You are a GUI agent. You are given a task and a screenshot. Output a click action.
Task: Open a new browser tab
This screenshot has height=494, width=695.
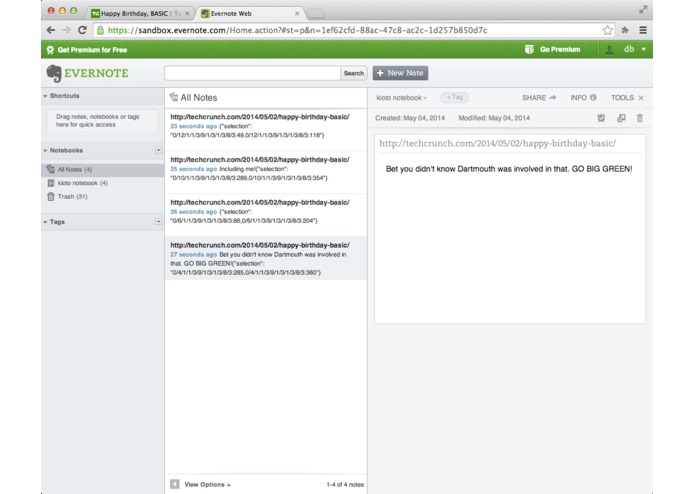point(316,14)
